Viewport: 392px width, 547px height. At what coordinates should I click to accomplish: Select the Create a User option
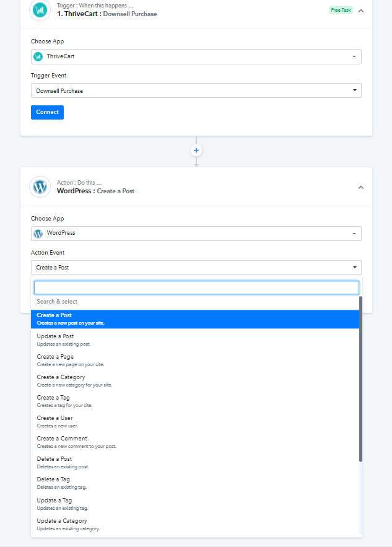click(x=195, y=422)
